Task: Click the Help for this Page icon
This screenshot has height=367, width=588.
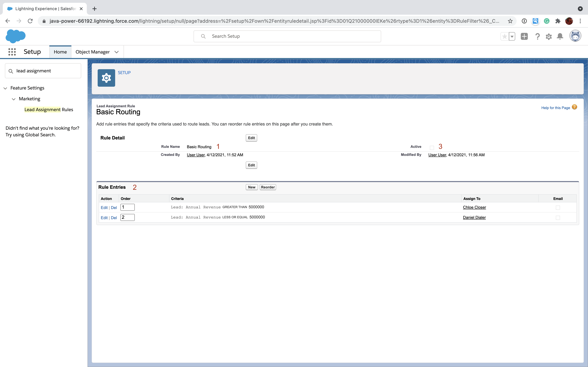Action: [575, 107]
